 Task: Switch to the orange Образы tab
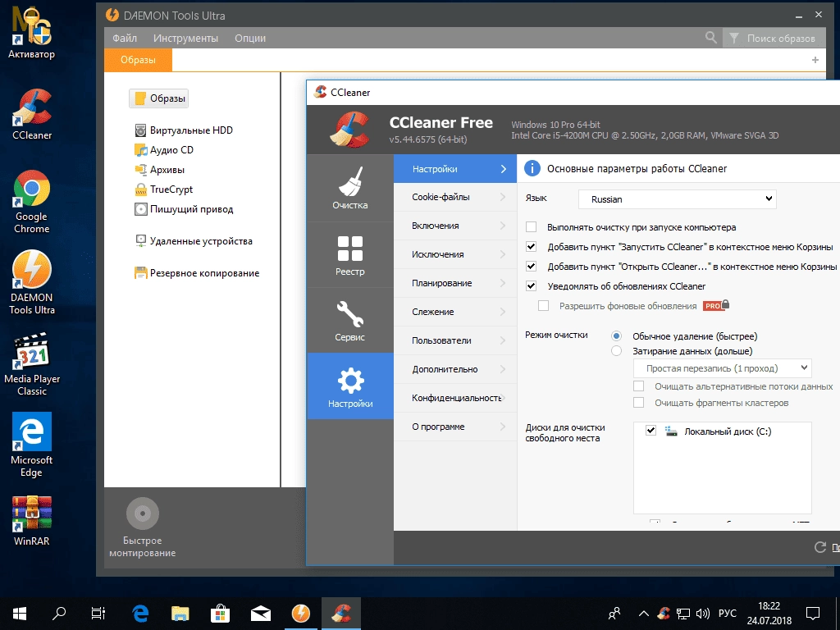[138, 60]
